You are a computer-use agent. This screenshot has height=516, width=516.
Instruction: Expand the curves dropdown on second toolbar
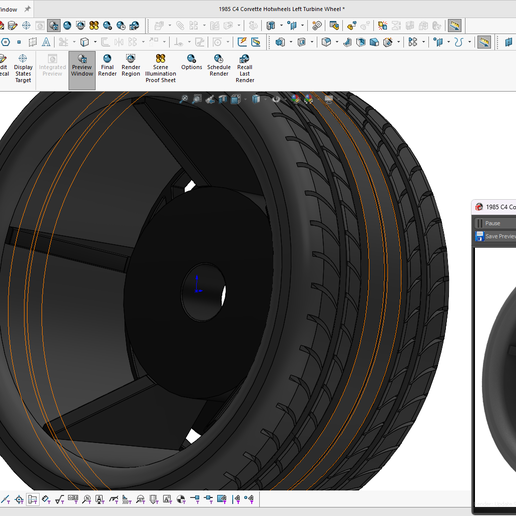point(469,42)
